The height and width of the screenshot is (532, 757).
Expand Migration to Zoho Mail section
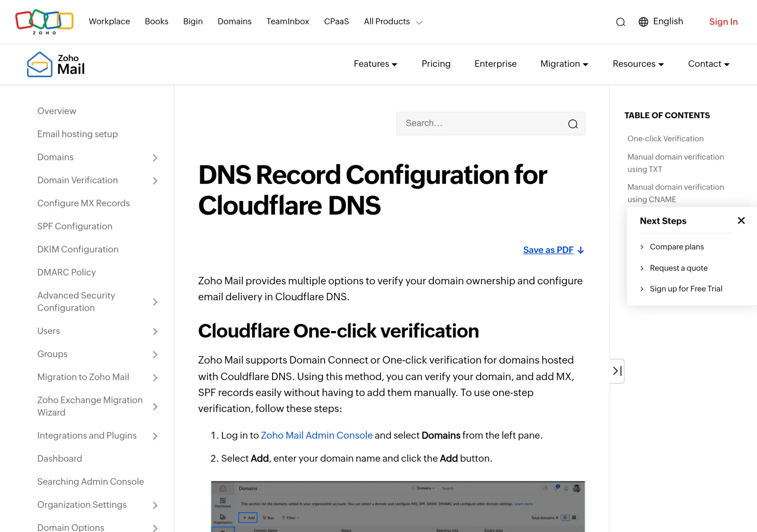click(155, 377)
